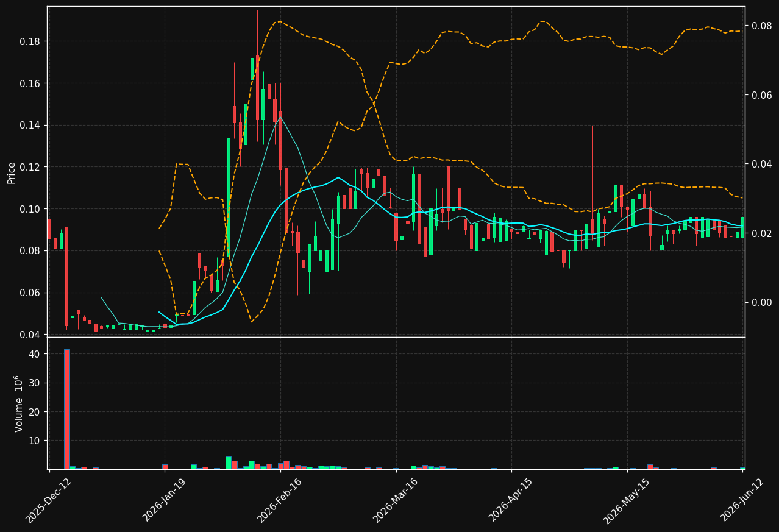Click the 2026-Apr-15 date label
Image resolution: width=779 pixels, height=532 pixels.
pos(511,500)
